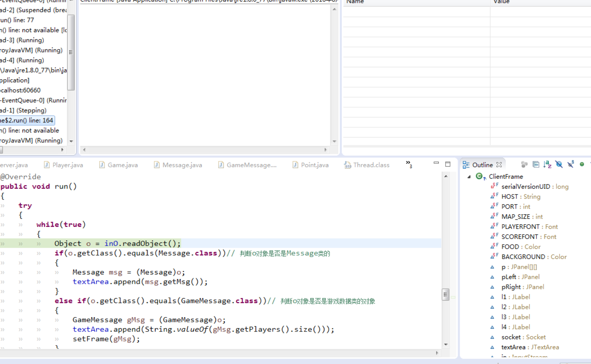
Task: Select 'l4 : JLabel' in Outline
Action: [515, 327]
